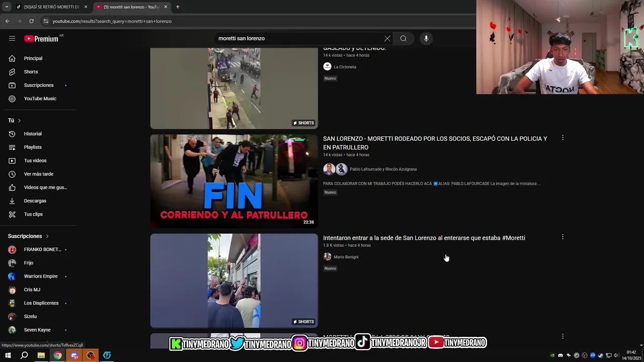The image size is (644, 362).
Task: Open File Explorer from taskbar
Action: click(x=41, y=355)
